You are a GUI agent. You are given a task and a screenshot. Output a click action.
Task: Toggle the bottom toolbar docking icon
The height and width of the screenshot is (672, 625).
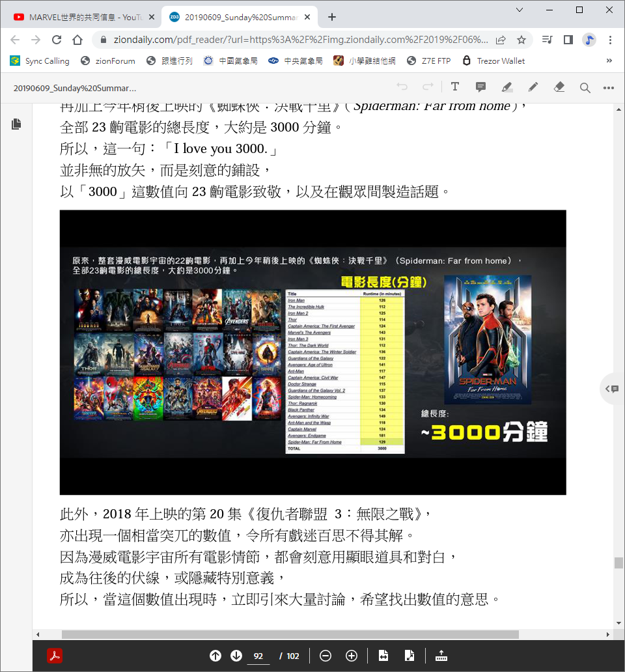coord(441,656)
